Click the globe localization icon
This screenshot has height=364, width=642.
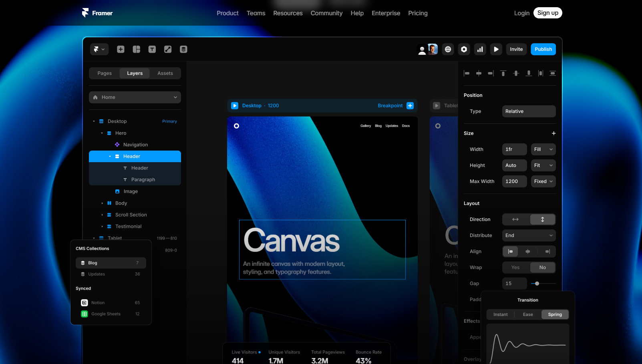448,49
